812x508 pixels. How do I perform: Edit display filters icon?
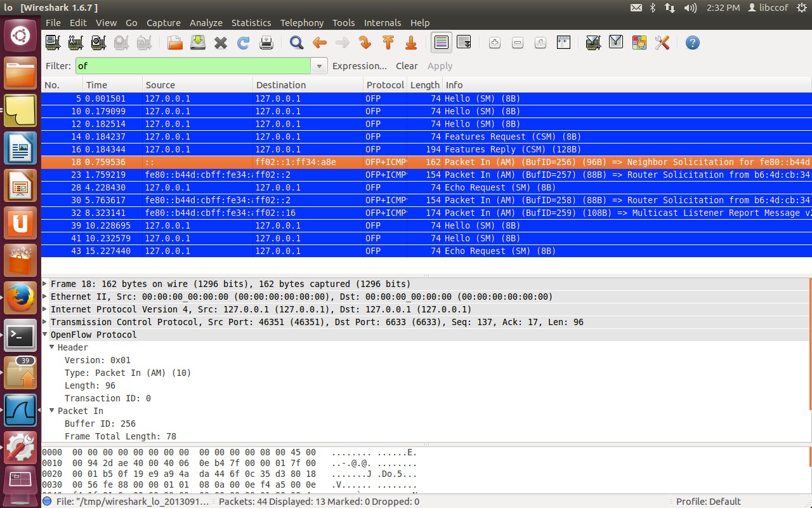coord(616,43)
